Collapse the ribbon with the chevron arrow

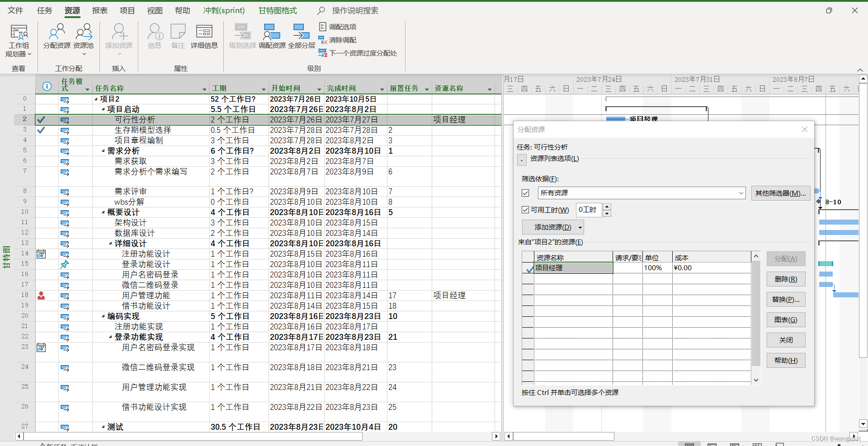pyautogui.click(x=860, y=70)
